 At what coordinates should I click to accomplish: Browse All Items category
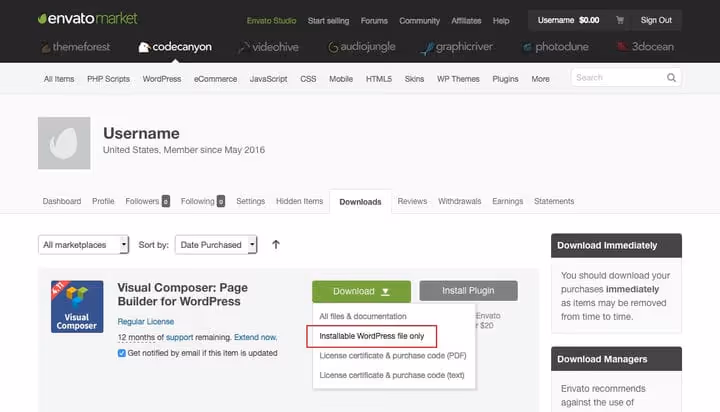tap(59, 79)
